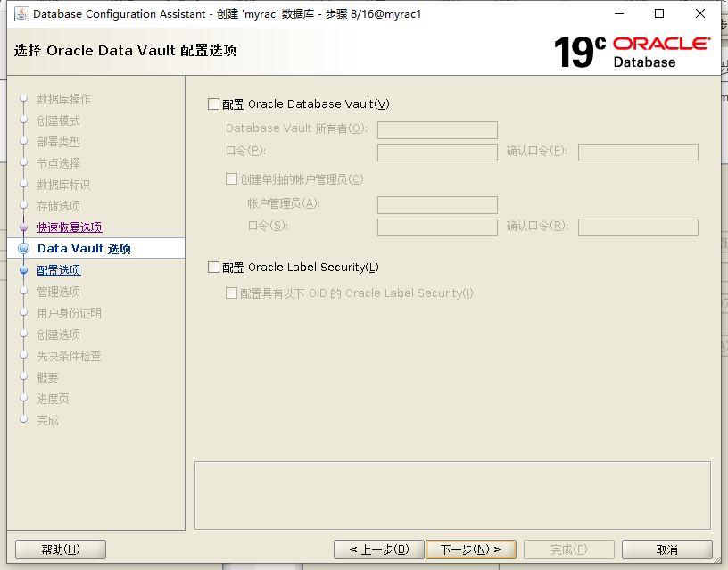Maximize the Database Configuration Assistant window
Screen dimensions: 728x570
pos(659,14)
